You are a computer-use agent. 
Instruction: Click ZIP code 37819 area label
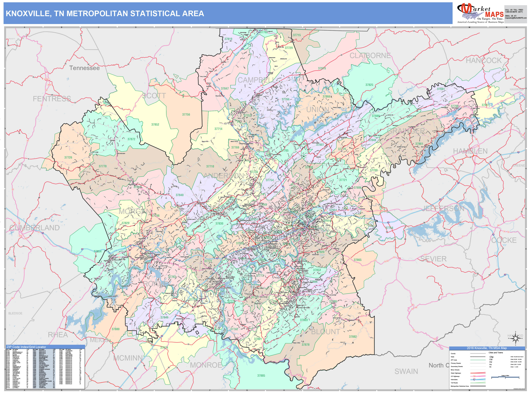pos(228,39)
